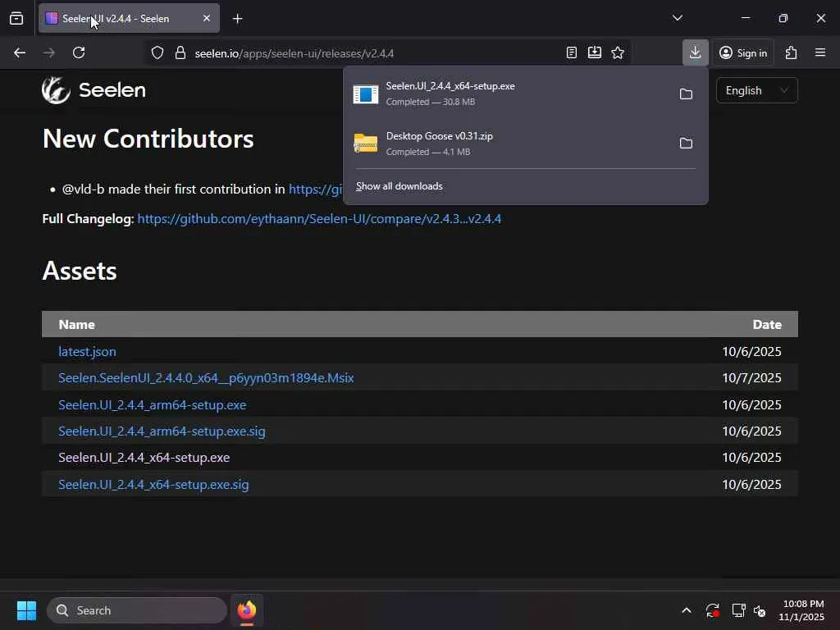Open the Firefox hamburger menu
The width and height of the screenshot is (840, 630).
click(820, 52)
